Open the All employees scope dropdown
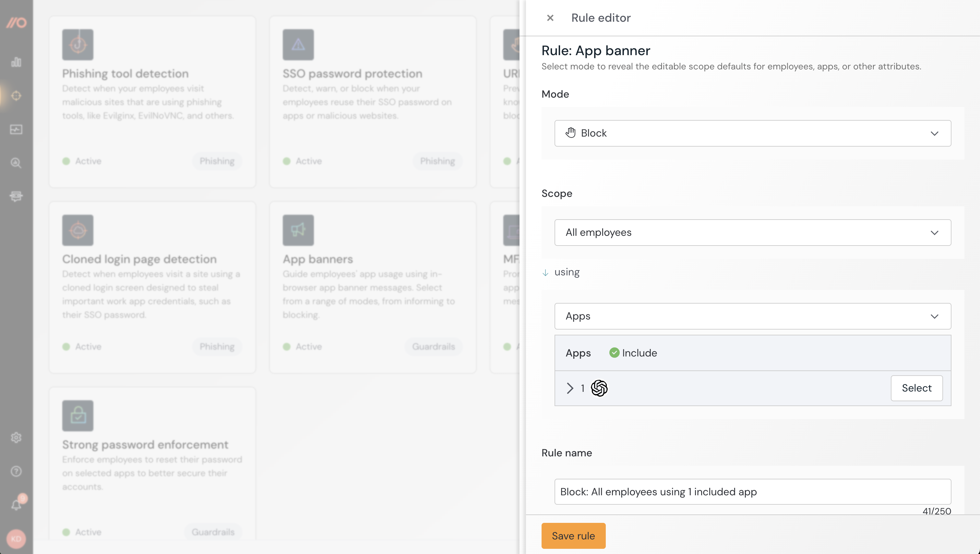 click(752, 233)
